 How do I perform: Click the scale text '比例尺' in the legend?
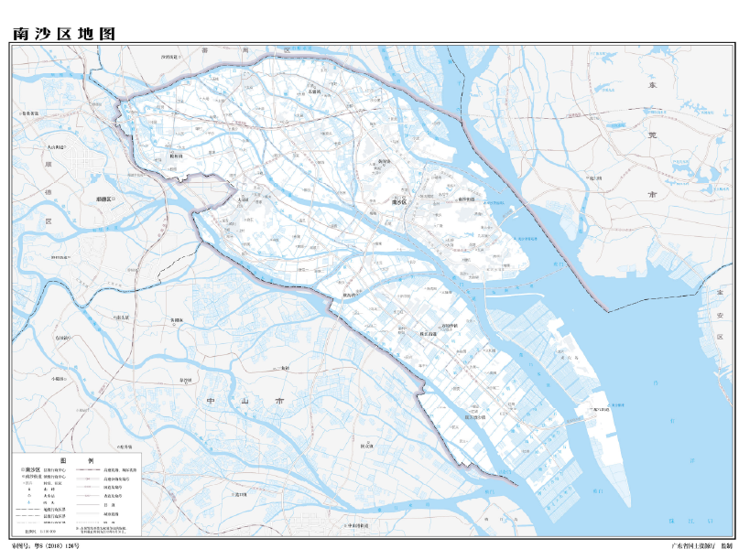coord(30,532)
